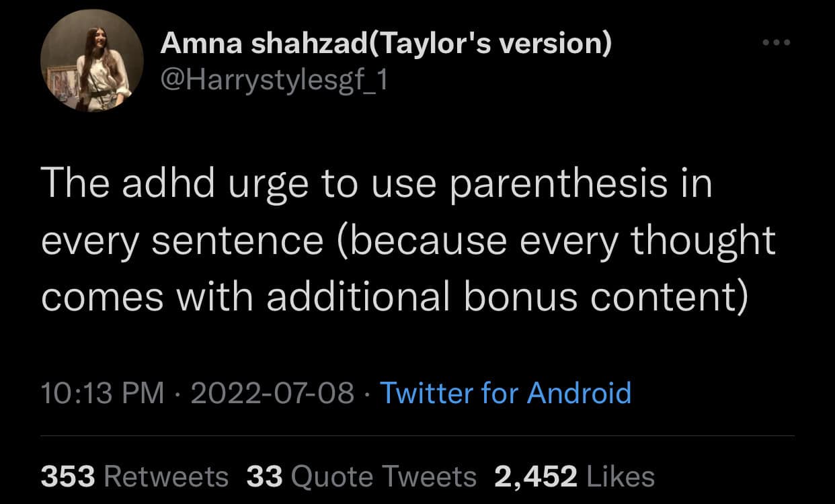
Task: Click the 10:13 PM timestamp
Action: (x=102, y=392)
